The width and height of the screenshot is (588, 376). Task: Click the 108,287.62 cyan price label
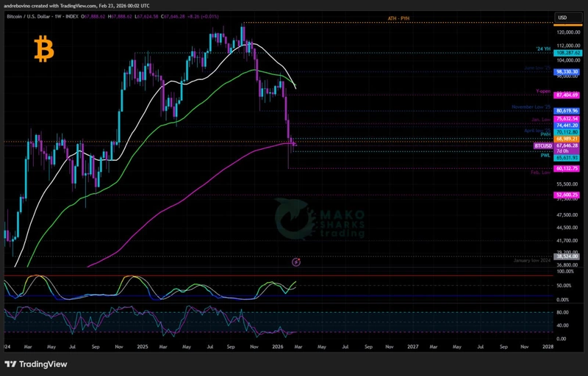point(568,54)
